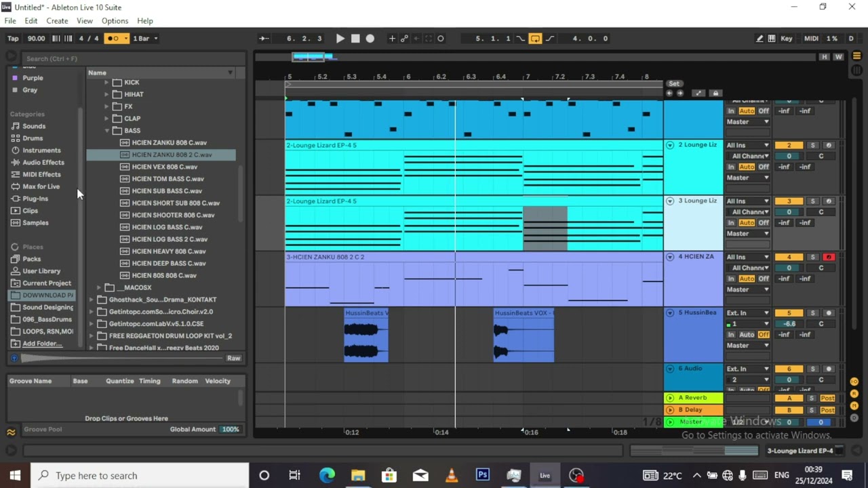Toggle the Loop switch
This screenshot has width=868, height=488.
pyautogui.click(x=535, y=39)
